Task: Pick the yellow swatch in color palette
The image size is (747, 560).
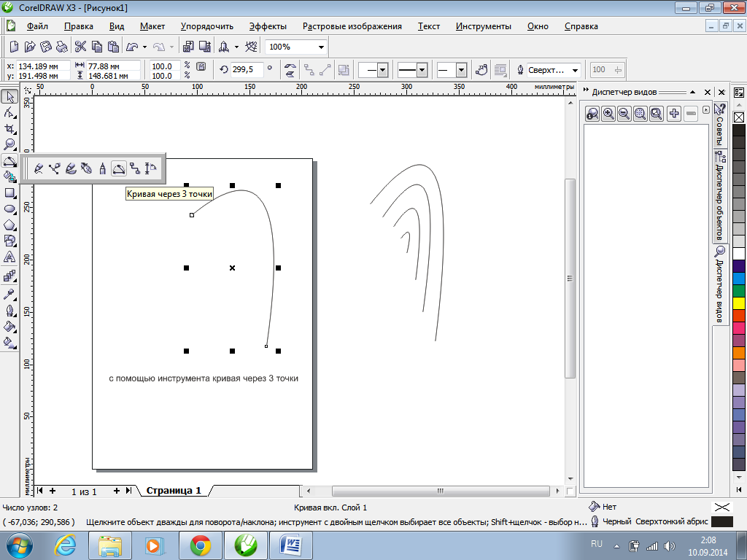Action: coord(738,303)
